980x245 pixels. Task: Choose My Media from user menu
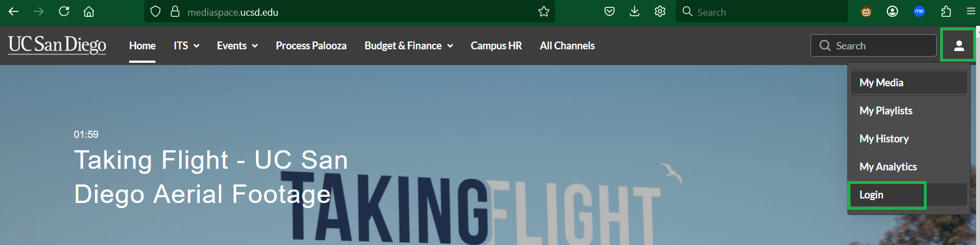(x=908, y=83)
